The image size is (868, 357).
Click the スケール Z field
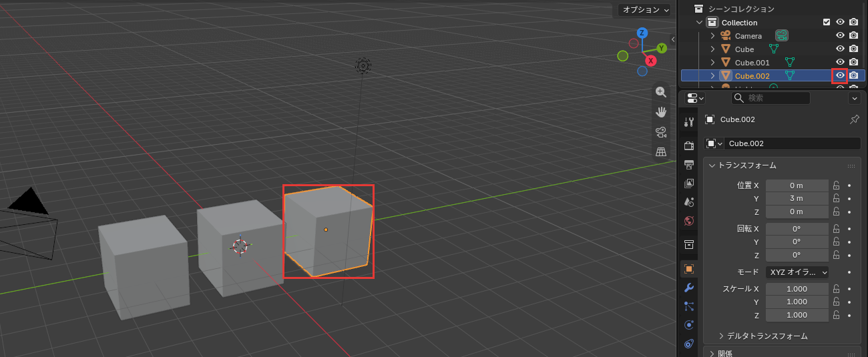797,315
